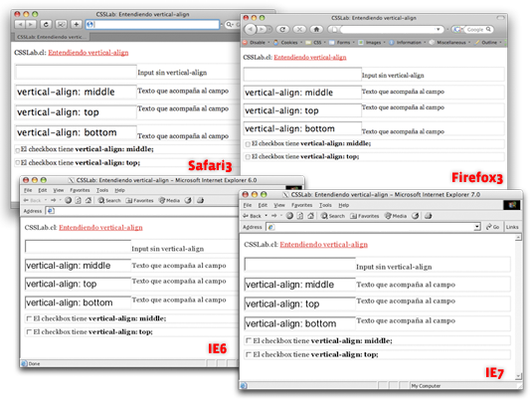Viewport: 532px width, 403px height.
Task: Click the History icon in IE7 toolbar
Action: pos(415,216)
